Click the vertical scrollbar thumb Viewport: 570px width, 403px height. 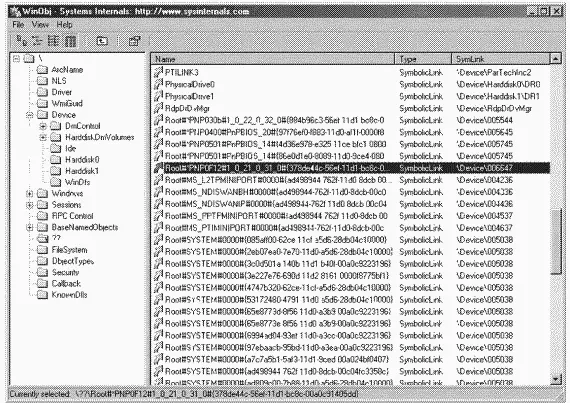[x=556, y=242]
